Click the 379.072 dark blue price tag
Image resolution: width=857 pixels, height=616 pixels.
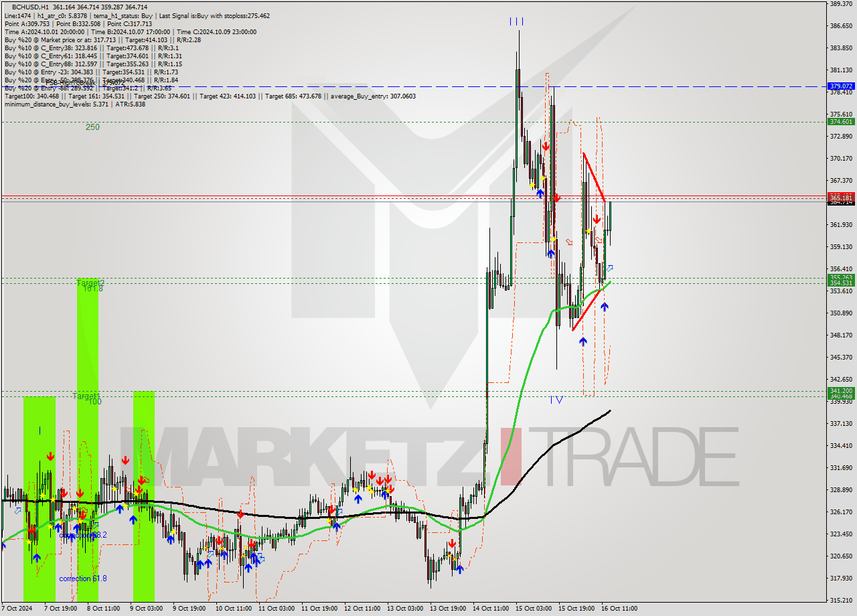(841, 86)
